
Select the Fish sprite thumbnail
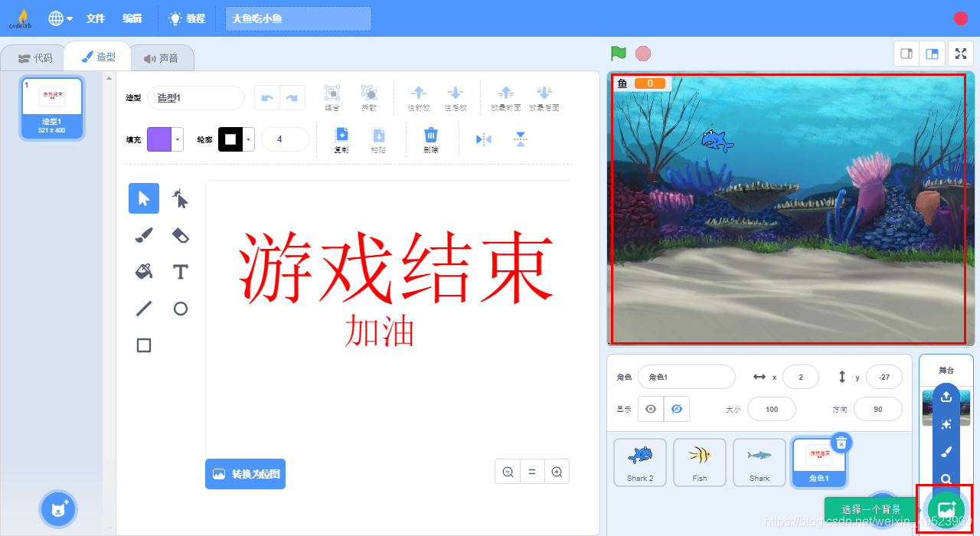point(700,462)
